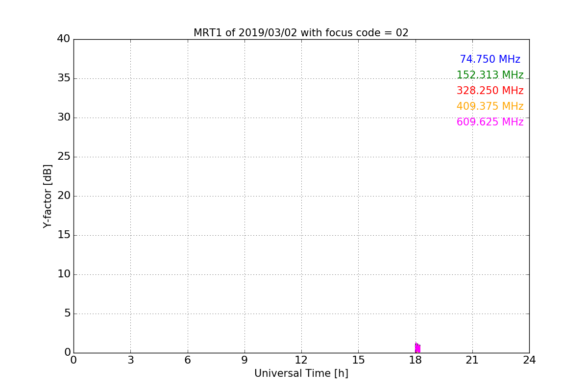Click the x-axis tick label 15
588x392 pixels.
(358, 360)
